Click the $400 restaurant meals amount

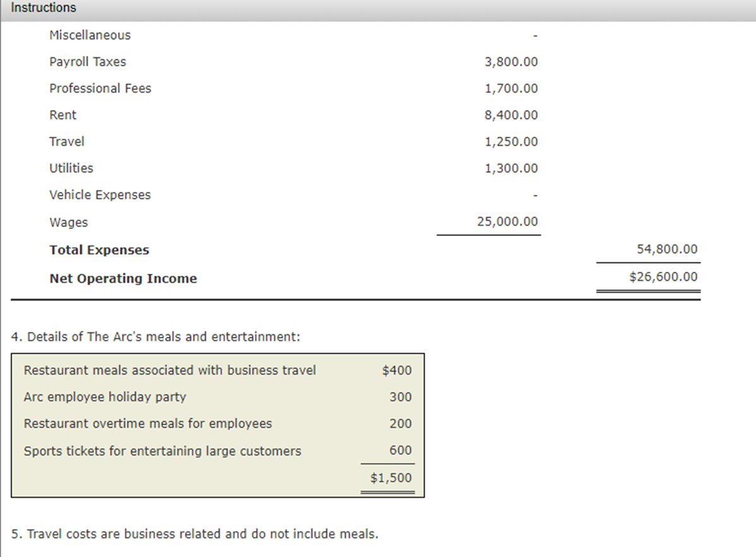[x=396, y=370]
